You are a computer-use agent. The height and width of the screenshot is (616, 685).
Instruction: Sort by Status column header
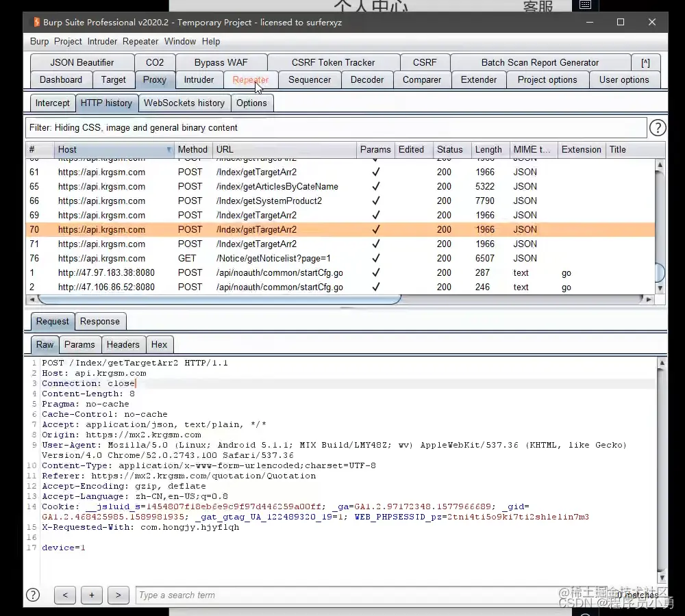coord(452,150)
